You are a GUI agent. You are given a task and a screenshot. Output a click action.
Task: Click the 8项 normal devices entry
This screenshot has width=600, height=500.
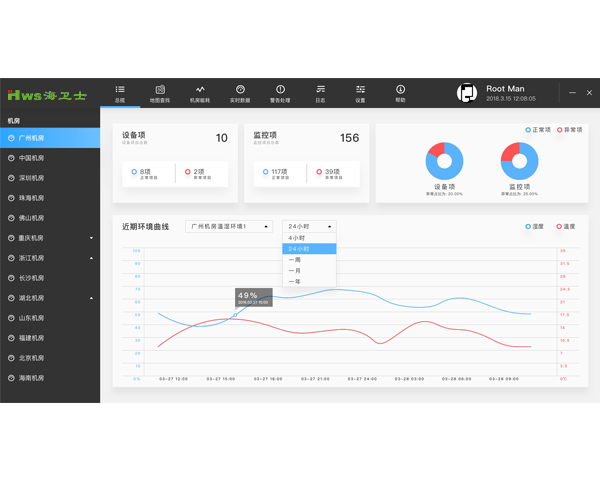(145, 174)
